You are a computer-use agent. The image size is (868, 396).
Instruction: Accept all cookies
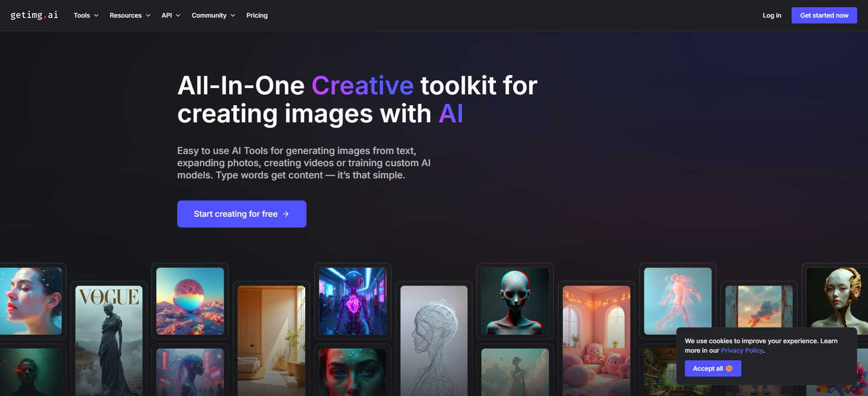[712, 368]
